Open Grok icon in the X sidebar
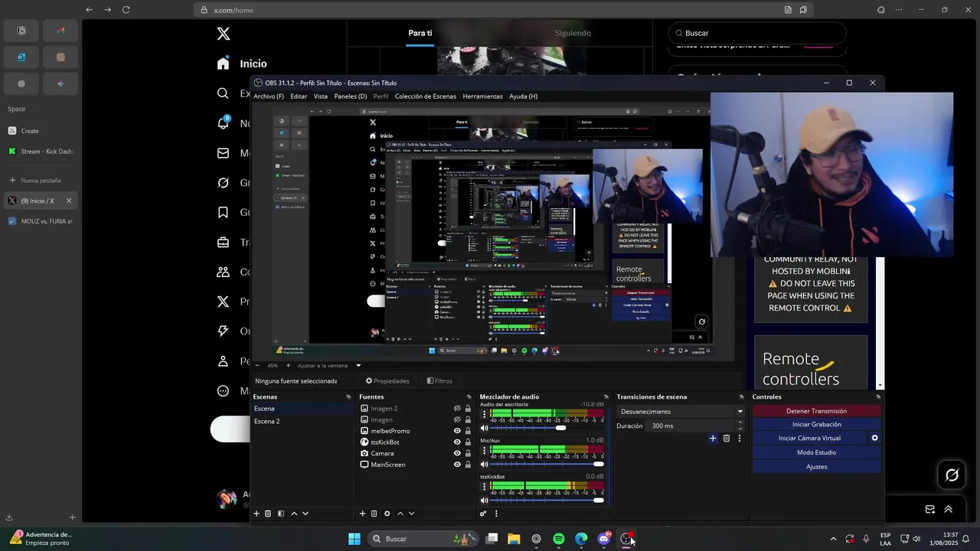The width and height of the screenshot is (980, 551). click(223, 183)
